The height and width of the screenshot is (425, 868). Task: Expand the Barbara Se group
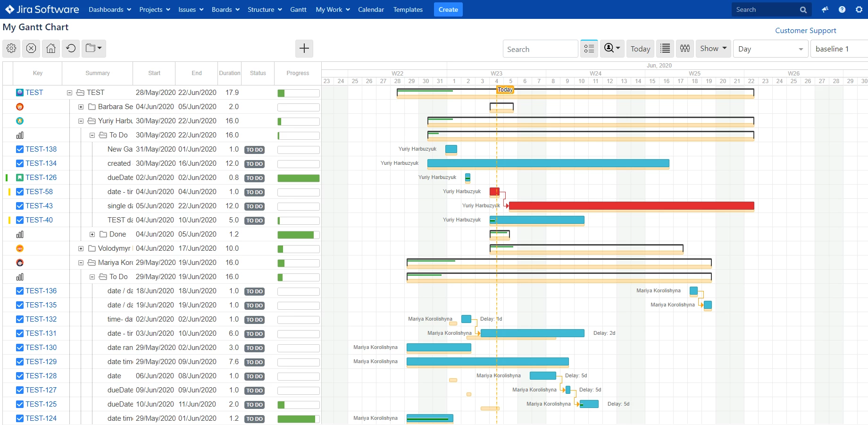[81, 107]
